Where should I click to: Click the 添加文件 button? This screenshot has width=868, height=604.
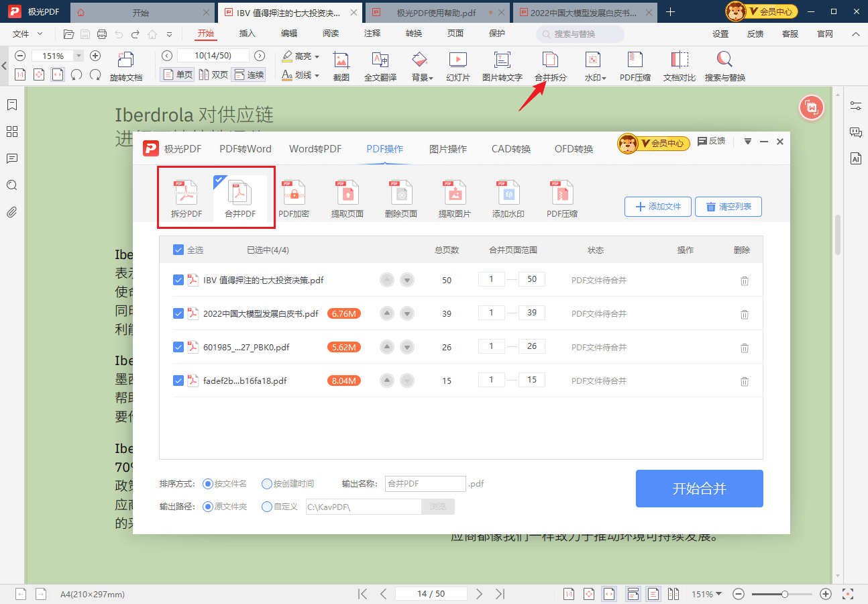point(658,207)
